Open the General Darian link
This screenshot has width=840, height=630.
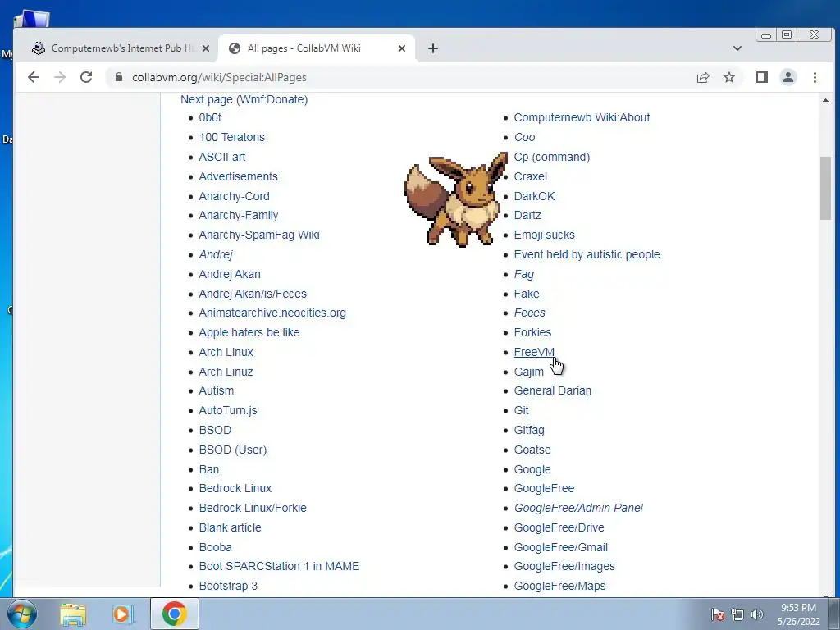point(552,390)
